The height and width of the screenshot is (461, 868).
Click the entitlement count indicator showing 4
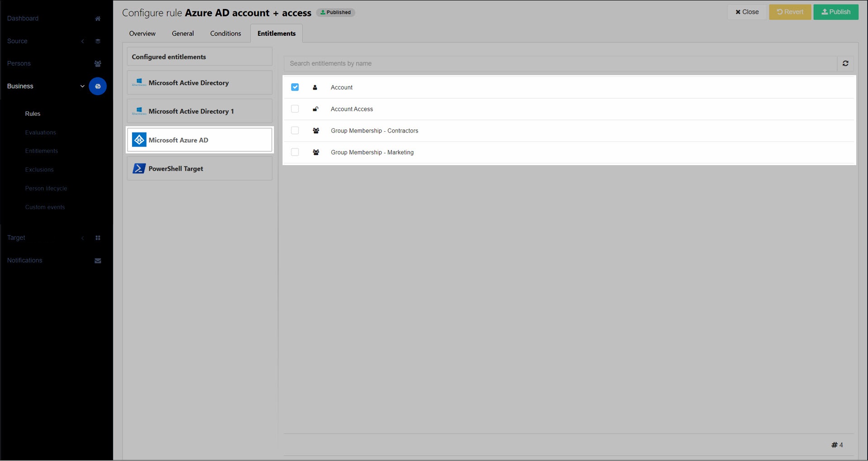coord(837,445)
